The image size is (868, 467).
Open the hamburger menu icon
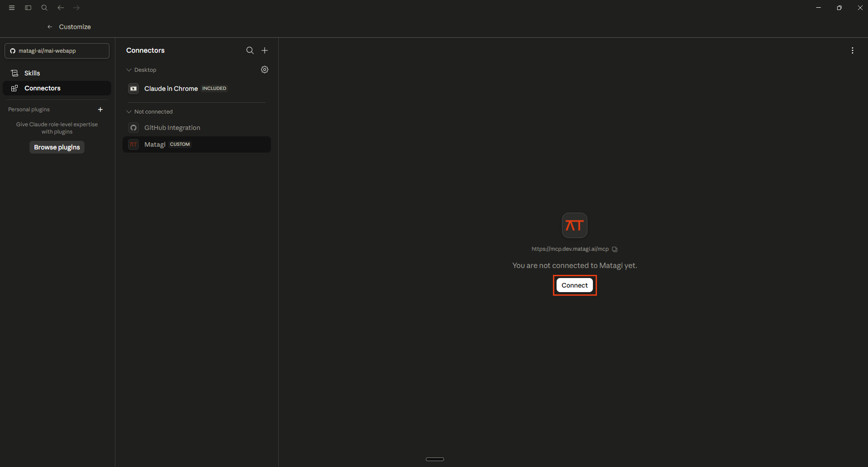point(12,8)
